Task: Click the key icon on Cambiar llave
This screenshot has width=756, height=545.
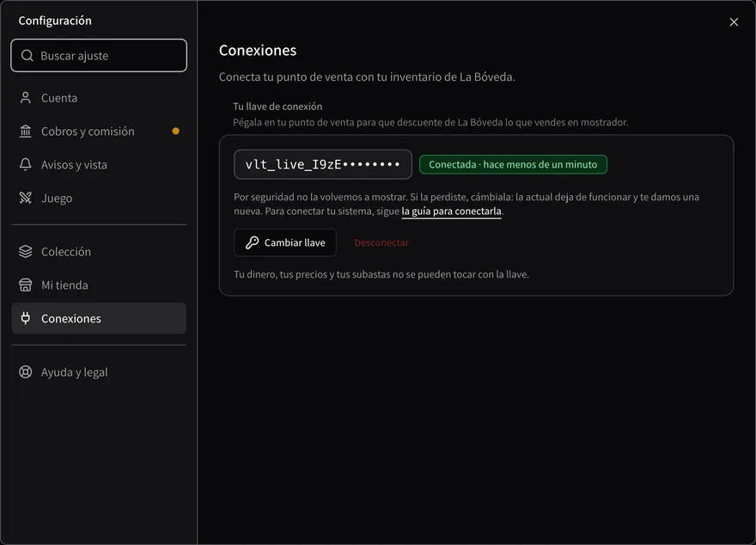Action: pyautogui.click(x=253, y=242)
